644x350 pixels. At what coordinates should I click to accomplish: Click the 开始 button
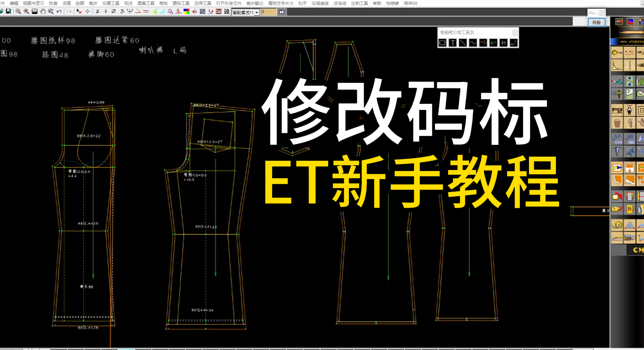[597, 22]
